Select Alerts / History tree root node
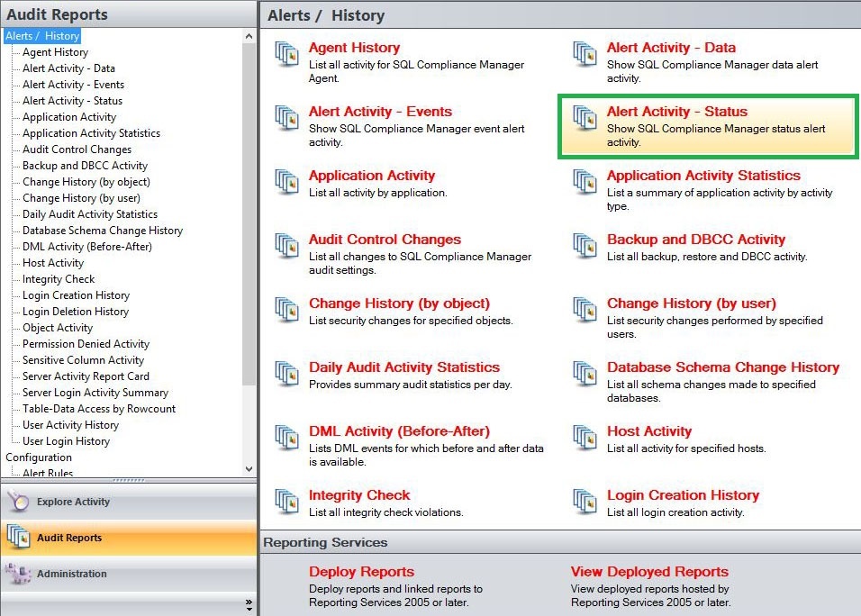 pos(42,36)
